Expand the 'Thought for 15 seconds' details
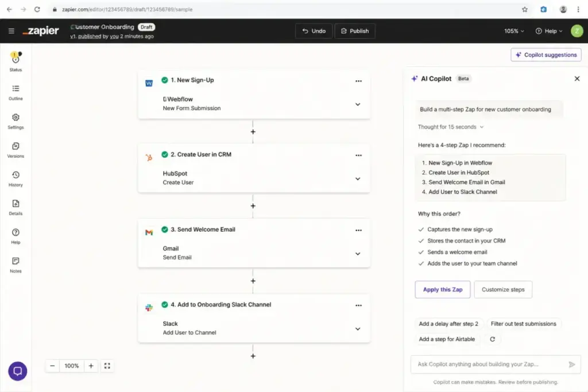Image resolution: width=588 pixels, height=392 pixels. coord(451,127)
